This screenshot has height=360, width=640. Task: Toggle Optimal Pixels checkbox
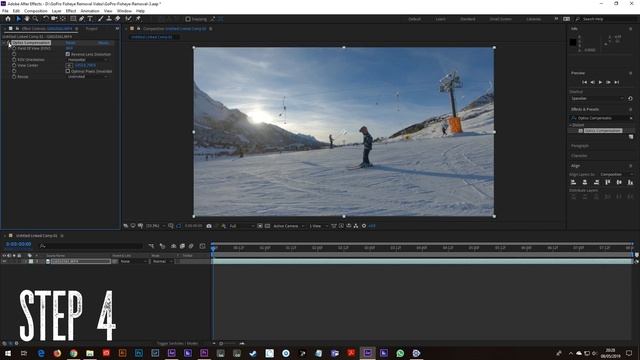[68, 71]
